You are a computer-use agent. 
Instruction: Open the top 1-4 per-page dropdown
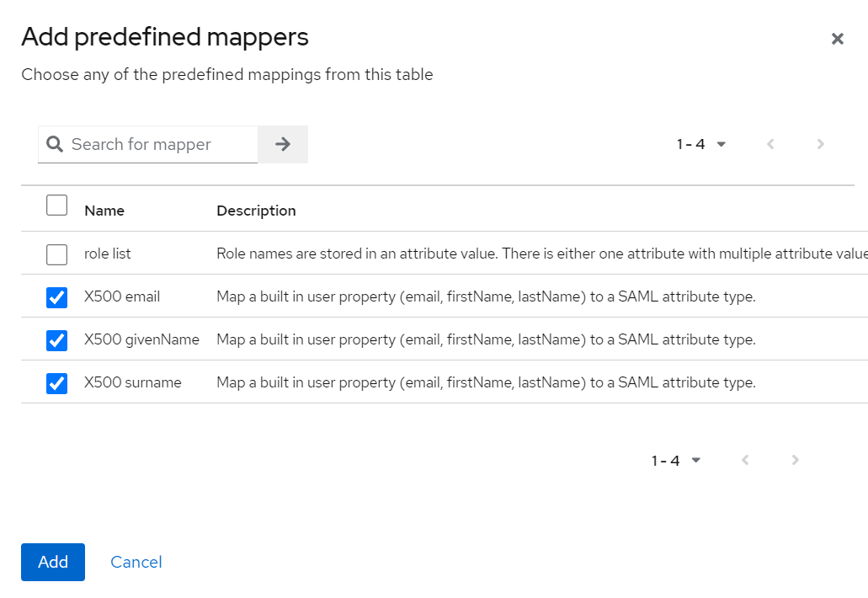tap(701, 144)
